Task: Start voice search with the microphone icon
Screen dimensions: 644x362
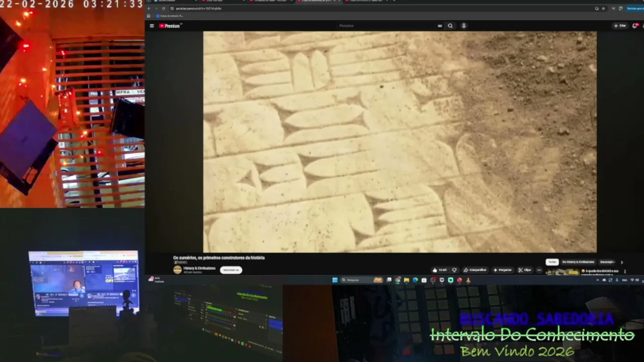Action: tap(464, 26)
